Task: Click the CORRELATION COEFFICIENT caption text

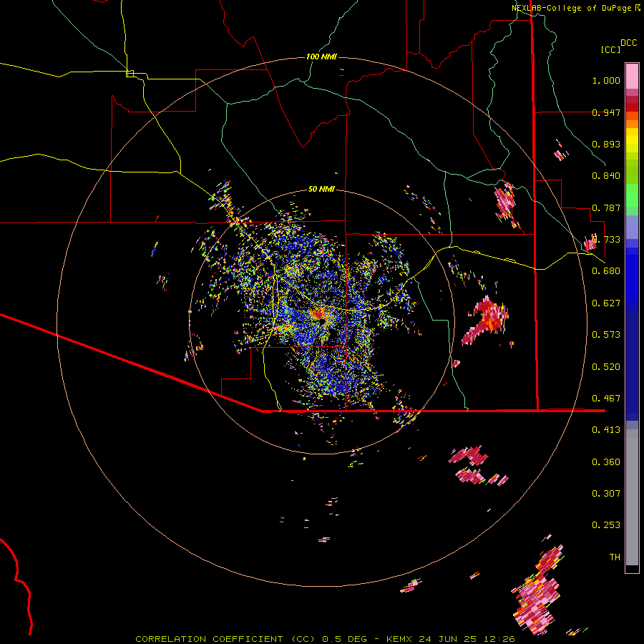Action: (x=209, y=639)
